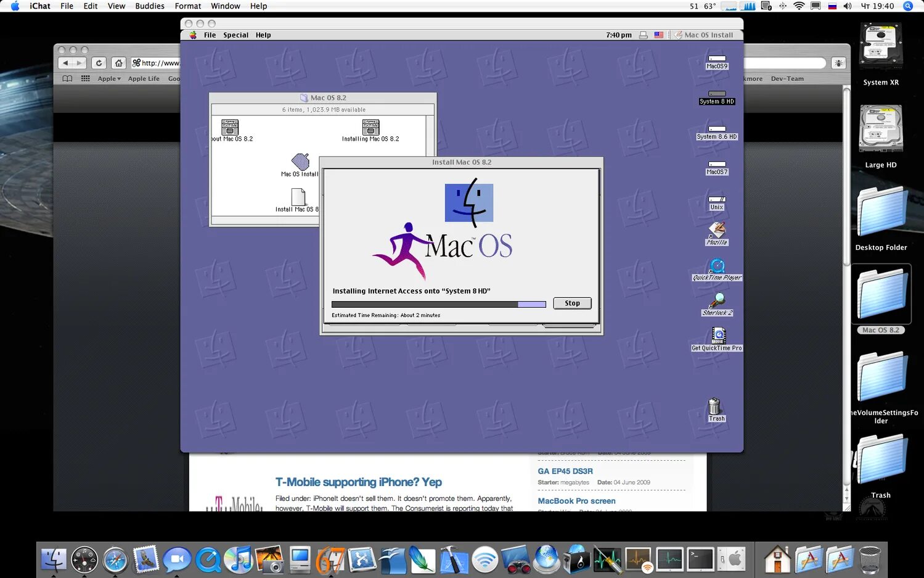Open Finder from the Dock
The width and height of the screenshot is (924, 578).
(54, 560)
